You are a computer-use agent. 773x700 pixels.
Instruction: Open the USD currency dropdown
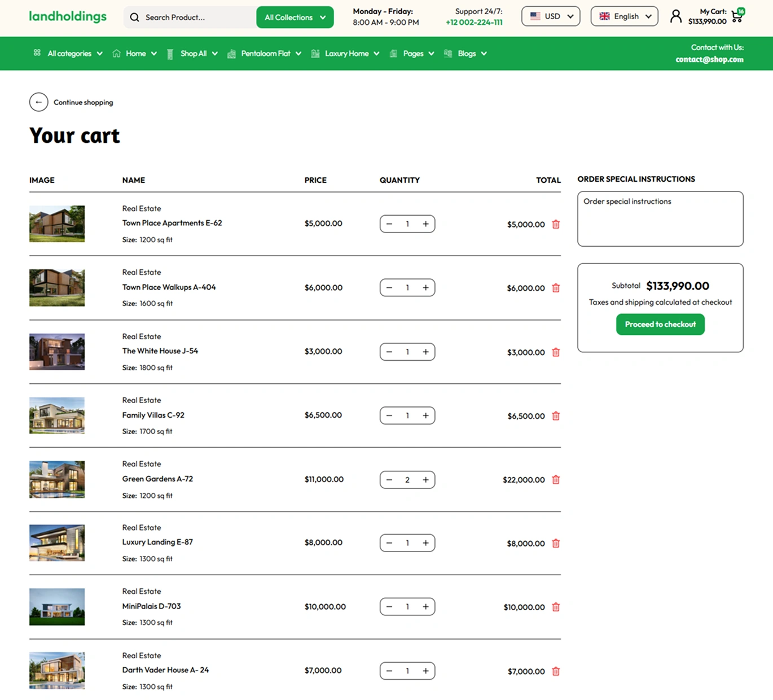point(550,16)
